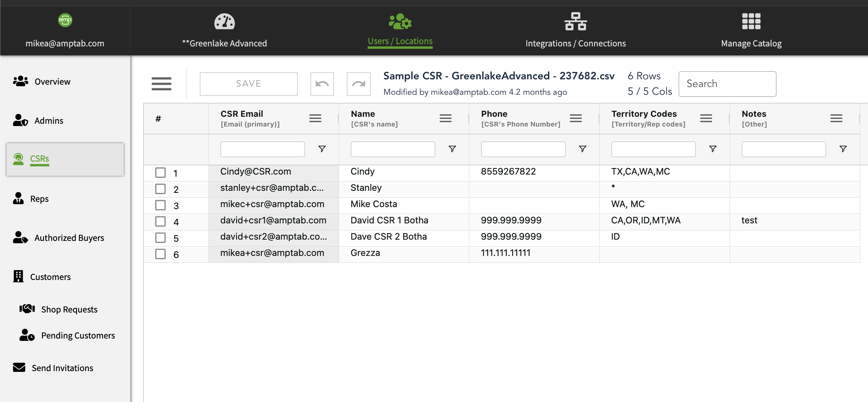The width and height of the screenshot is (868, 402).
Task: Open the Name column menu
Action: click(446, 118)
